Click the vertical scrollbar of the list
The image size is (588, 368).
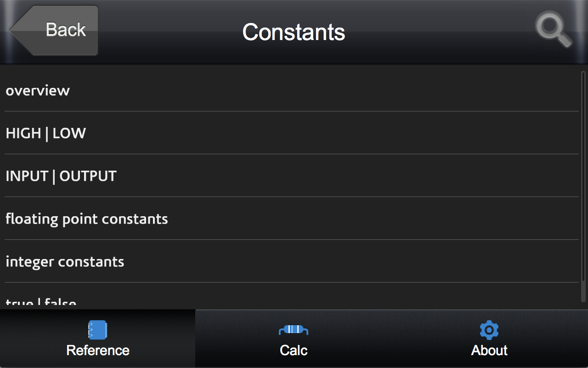click(583, 184)
